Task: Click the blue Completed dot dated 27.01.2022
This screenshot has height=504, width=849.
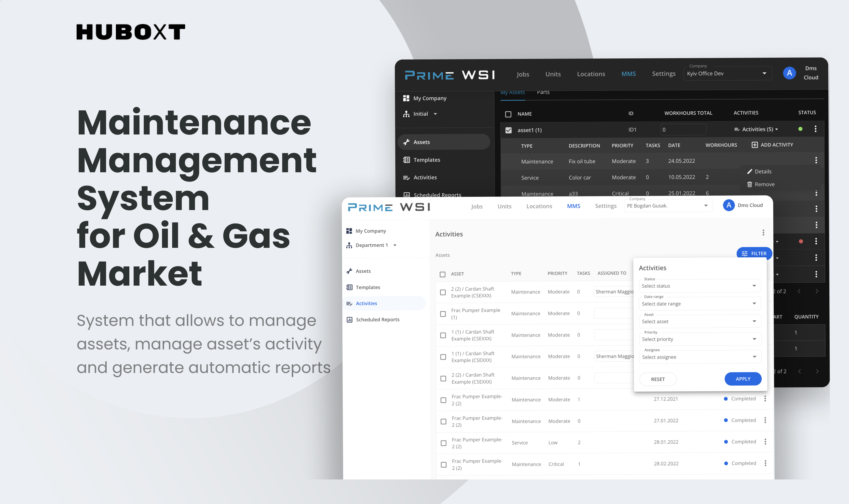Action: tap(726, 421)
